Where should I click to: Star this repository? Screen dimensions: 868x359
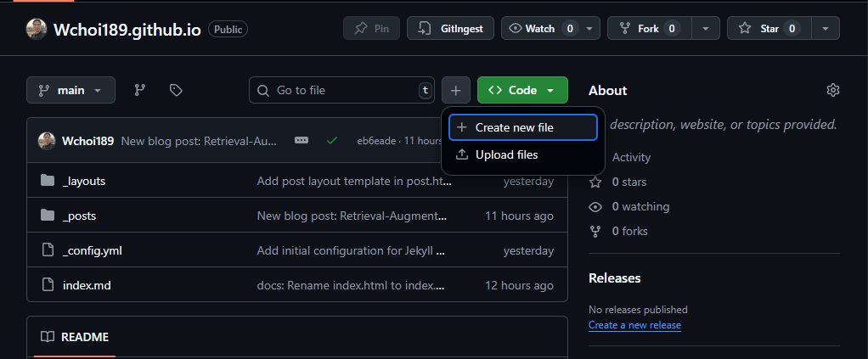769,28
